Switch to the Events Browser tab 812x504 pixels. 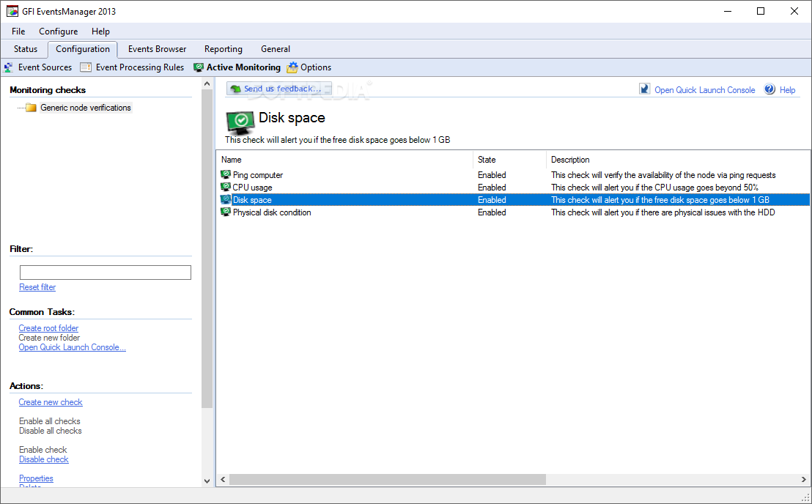click(x=158, y=49)
